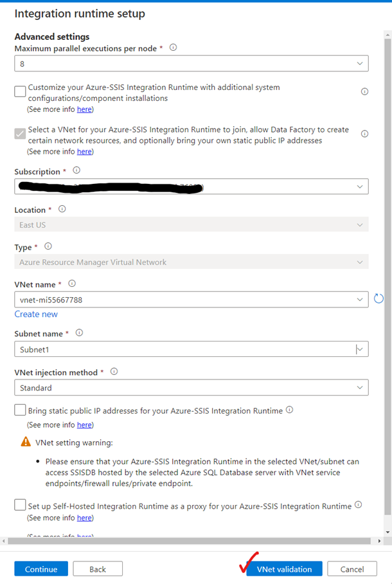The image size is (392, 584).
Task: Open Maximum parallel executions dropdown
Action: click(x=192, y=64)
